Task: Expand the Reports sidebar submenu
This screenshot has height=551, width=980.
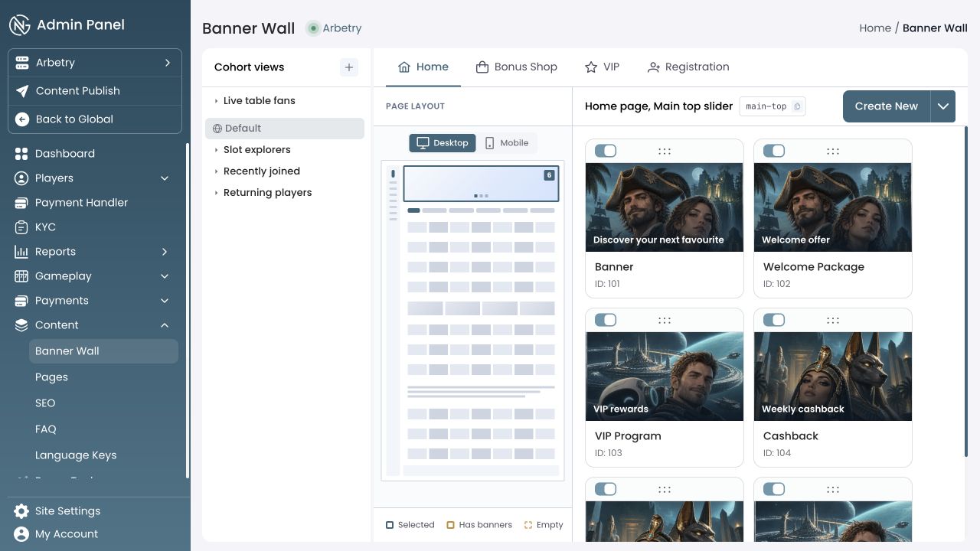Action: 165,252
